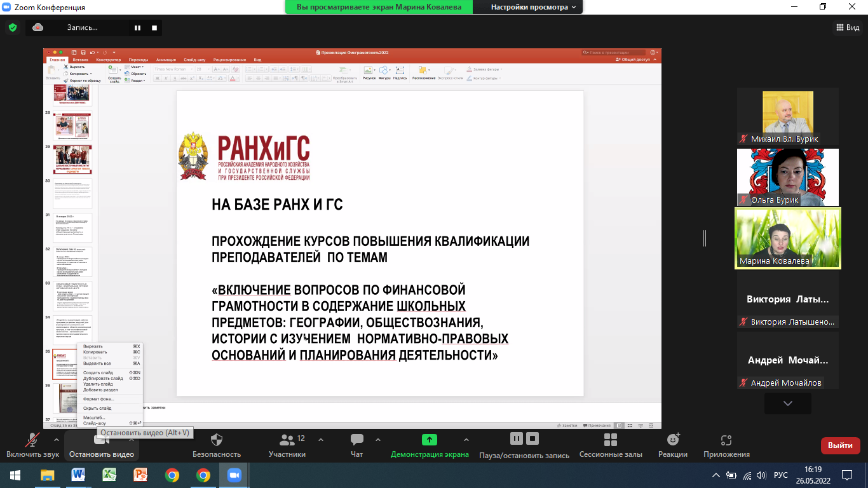Viewport: 868px width, 488px height.
Task: Choose Слайд-шоу in context menu
Action: click(x=110, y=423)
